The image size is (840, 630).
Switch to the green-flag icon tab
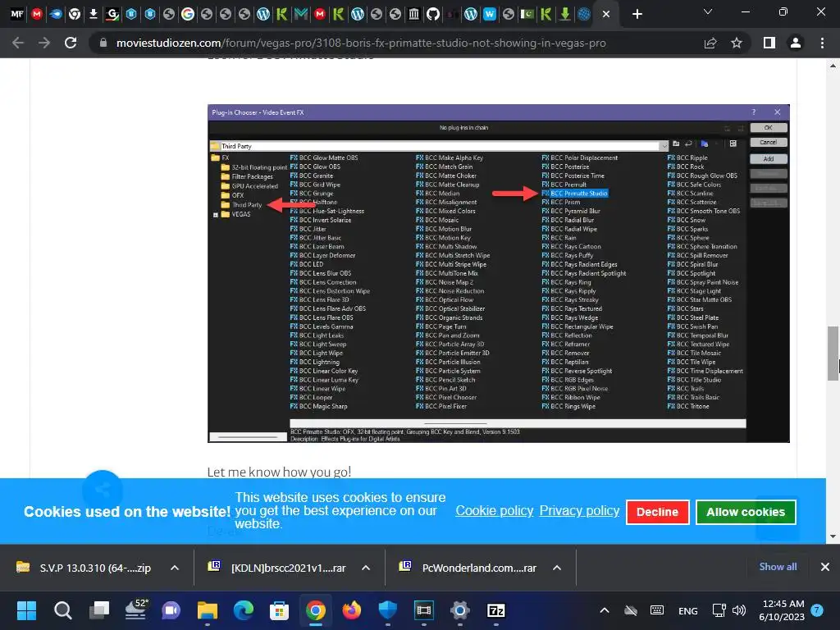[x=527, y=14]
